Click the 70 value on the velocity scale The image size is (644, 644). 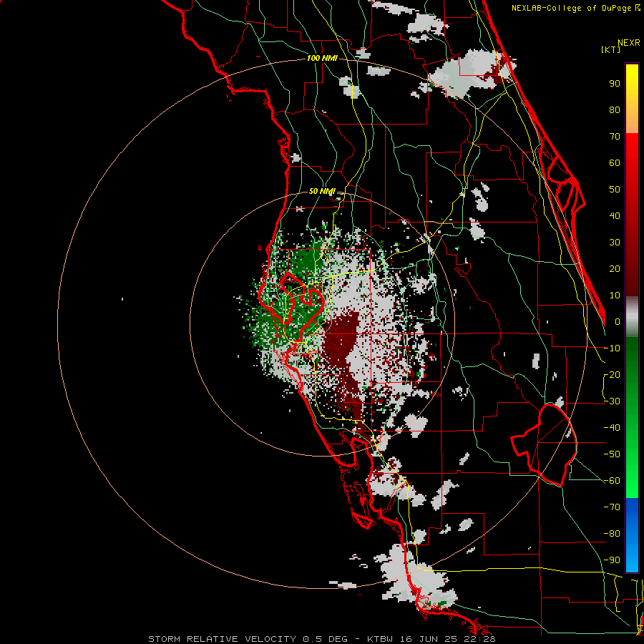pyautogui.click(x=615, y=137)
